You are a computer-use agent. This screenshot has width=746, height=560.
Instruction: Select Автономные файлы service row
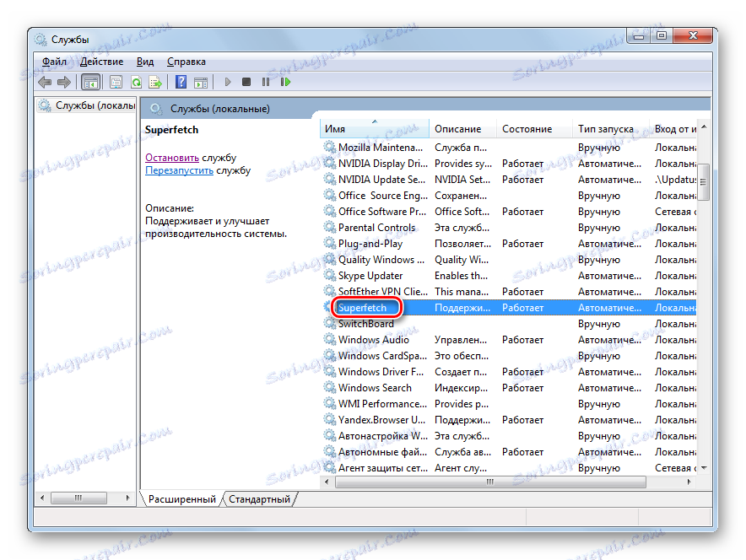pyautogui.click(x=509, y=452)
